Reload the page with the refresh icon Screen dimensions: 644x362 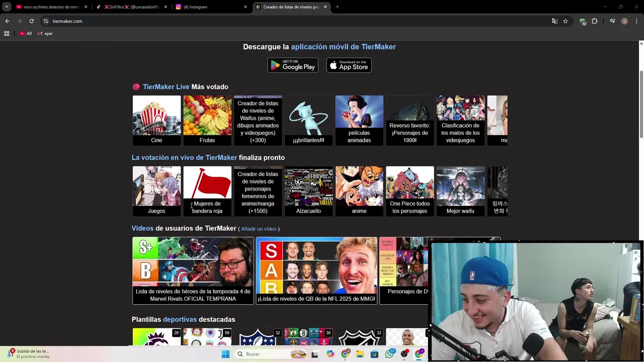[x=31, y=21]
